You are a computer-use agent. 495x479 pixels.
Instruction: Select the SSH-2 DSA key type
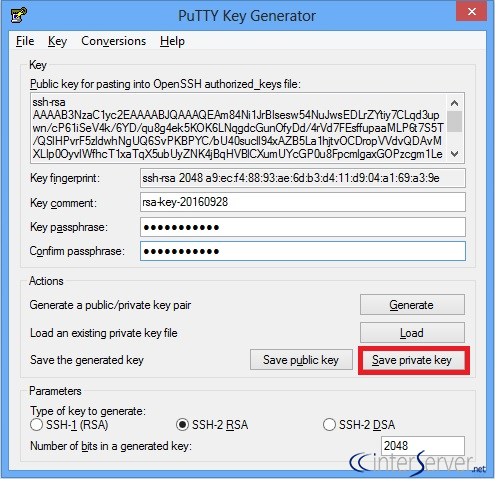359,425
